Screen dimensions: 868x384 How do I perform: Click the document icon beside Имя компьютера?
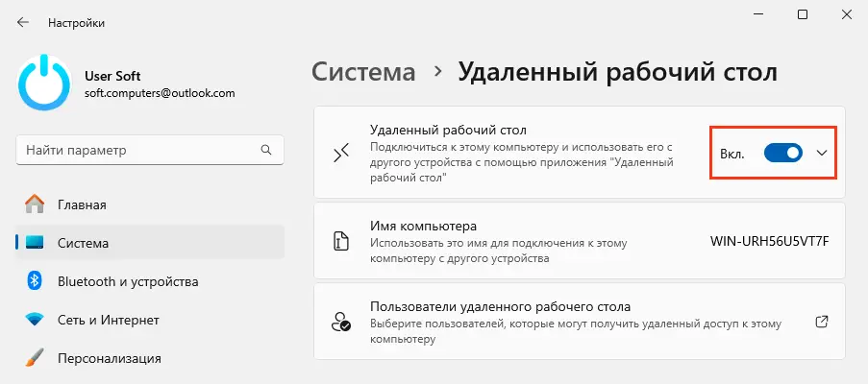tap(341, 241)
